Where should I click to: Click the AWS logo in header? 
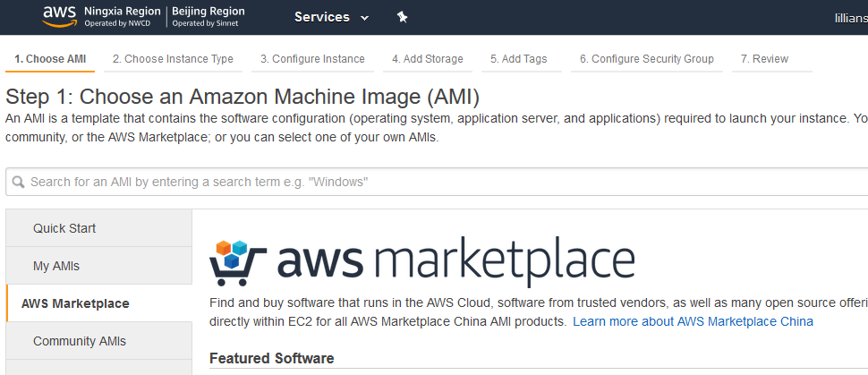(x=59, y=17)
